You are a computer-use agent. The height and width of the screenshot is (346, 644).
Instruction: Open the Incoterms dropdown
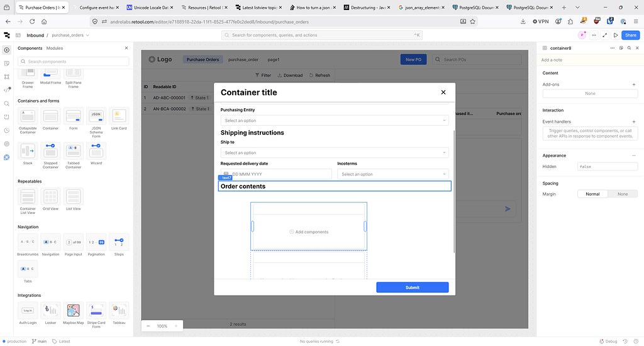click(392, 174)
